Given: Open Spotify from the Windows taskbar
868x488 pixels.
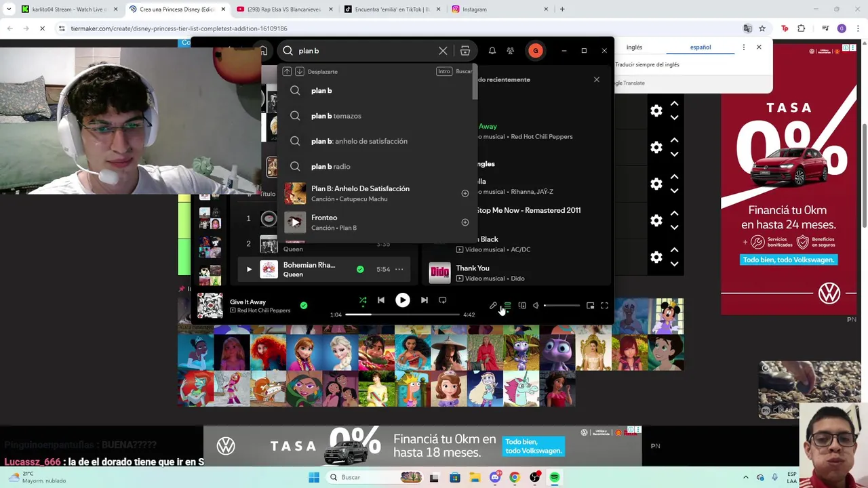Looking at the screenshot, I should 555,477.
